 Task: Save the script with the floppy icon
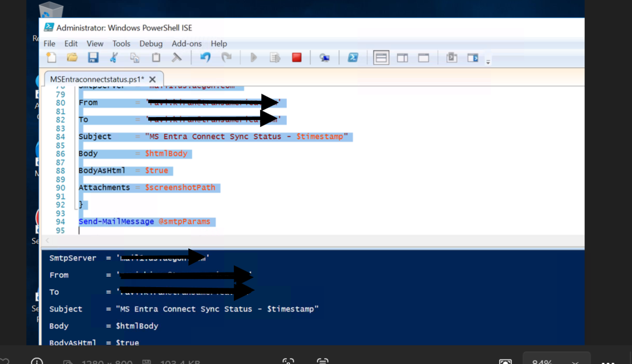point(93,58)
